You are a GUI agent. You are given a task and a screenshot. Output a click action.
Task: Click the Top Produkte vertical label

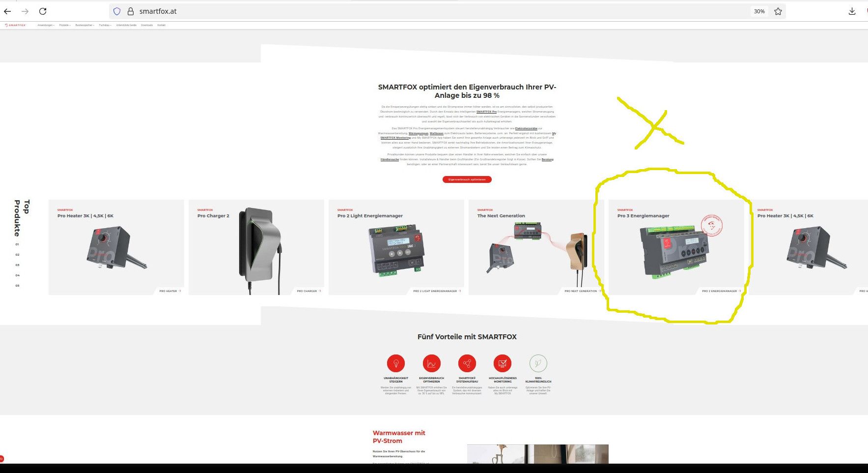point(22,218)
